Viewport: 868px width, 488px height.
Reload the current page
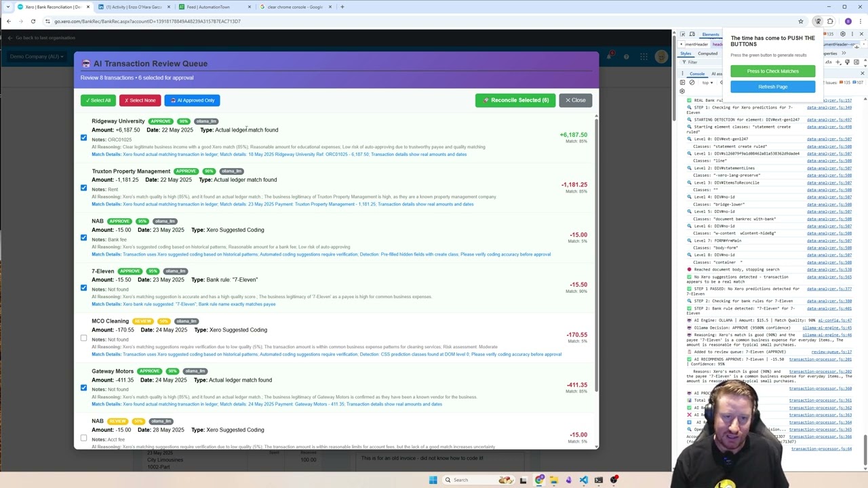[x=33, y=21]
